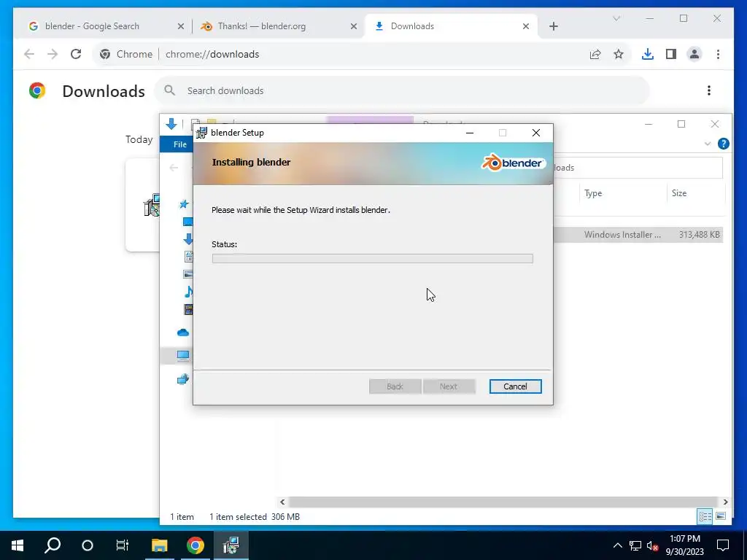This screenshot has height=560, width=747.
Task: Select the Music icon in Explorer sidebar
Action: [x=189, y=292]
